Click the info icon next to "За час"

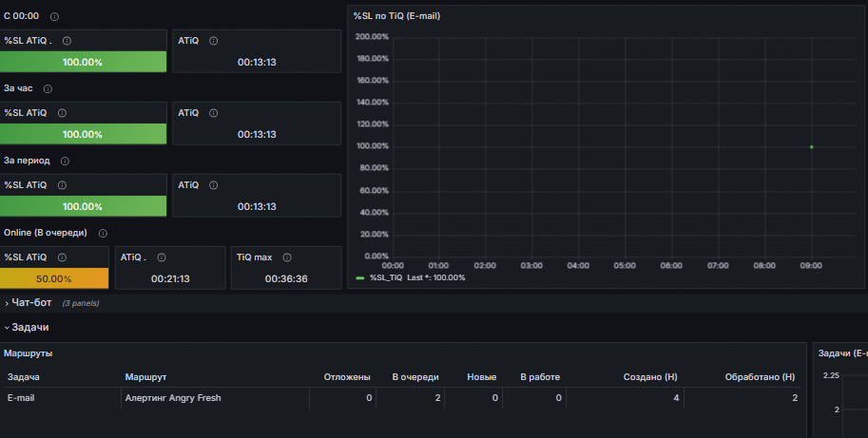click(48, 88)
